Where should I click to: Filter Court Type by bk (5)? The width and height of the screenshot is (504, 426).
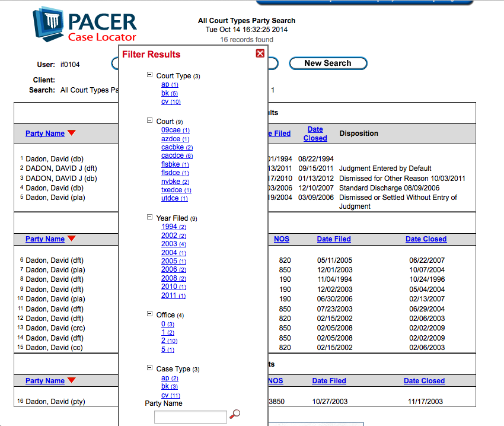pos(170,93)
